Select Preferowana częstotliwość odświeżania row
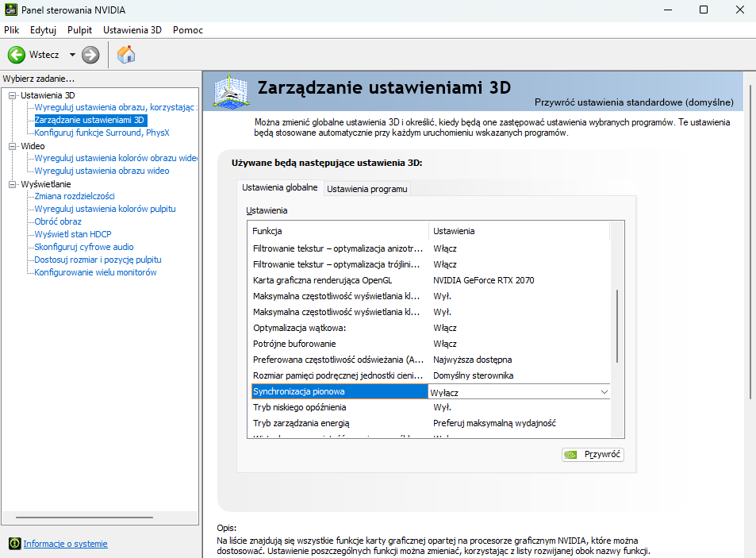 pyautogui.click(x=431, y=360)
